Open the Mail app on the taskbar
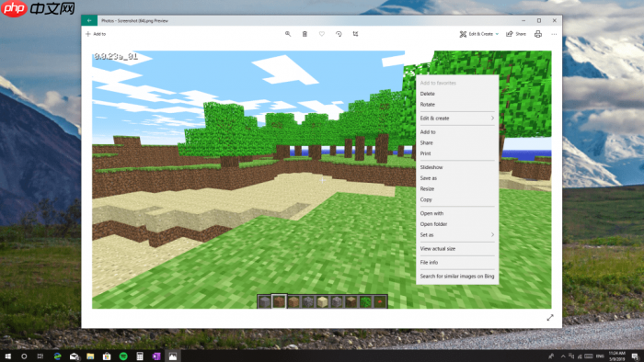Viewport: 644px width, 362px height. [x=75, y=356]
